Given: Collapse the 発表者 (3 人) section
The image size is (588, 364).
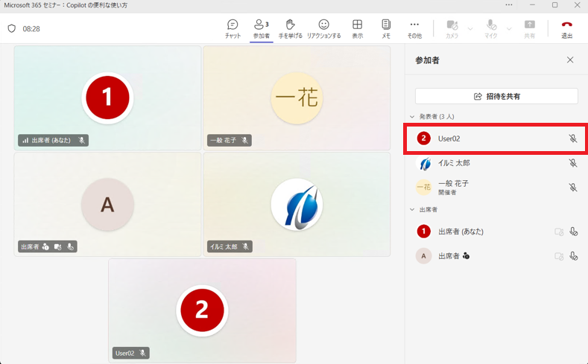Looking at the screenshot, I should 412,117.
